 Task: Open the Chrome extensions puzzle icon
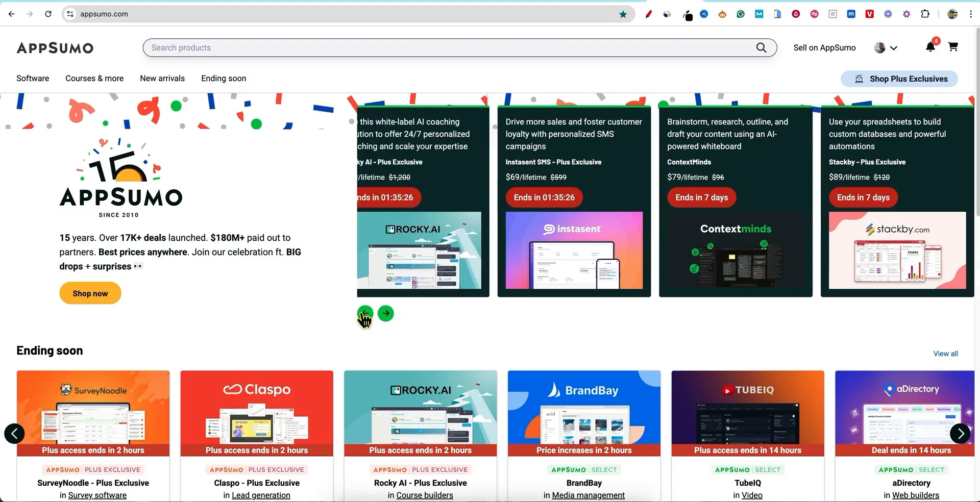point(925,14)
